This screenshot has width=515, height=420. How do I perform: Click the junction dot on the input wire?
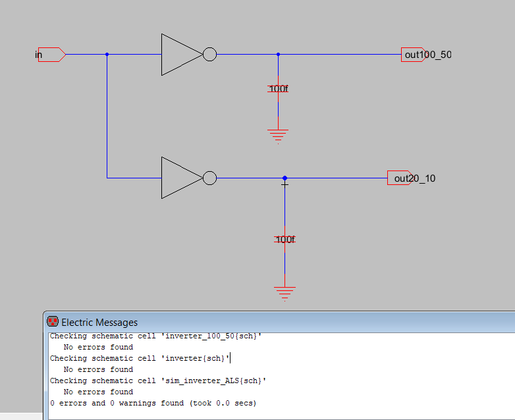pos(107,55)
